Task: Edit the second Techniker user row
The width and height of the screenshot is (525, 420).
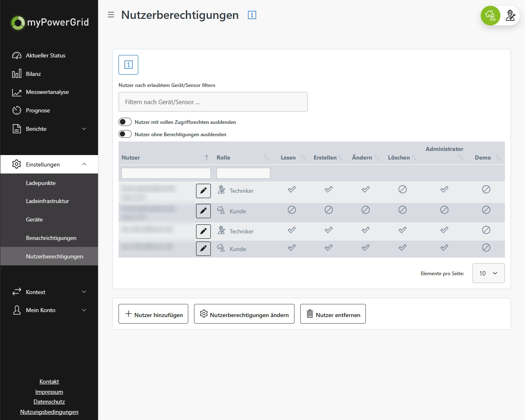Action: tap(203, 231)
